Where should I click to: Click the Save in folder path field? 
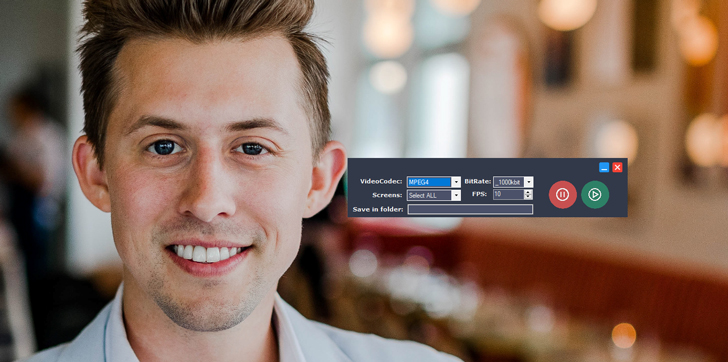coord(470,209)
